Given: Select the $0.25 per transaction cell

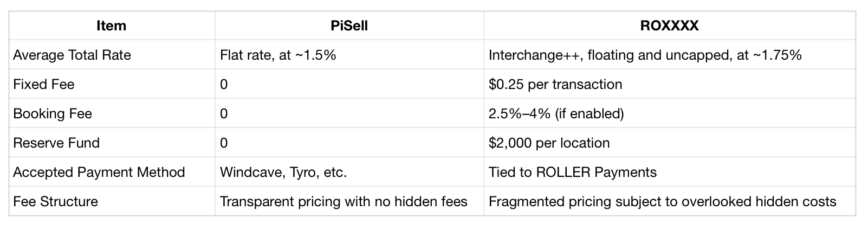Looking at the screenshot, I should click(669, 84).
